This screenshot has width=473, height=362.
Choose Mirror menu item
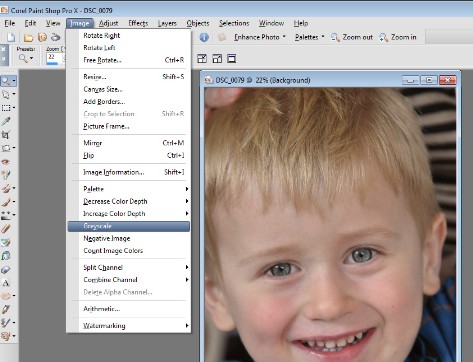pyautogui.click(x=129, y=143)
